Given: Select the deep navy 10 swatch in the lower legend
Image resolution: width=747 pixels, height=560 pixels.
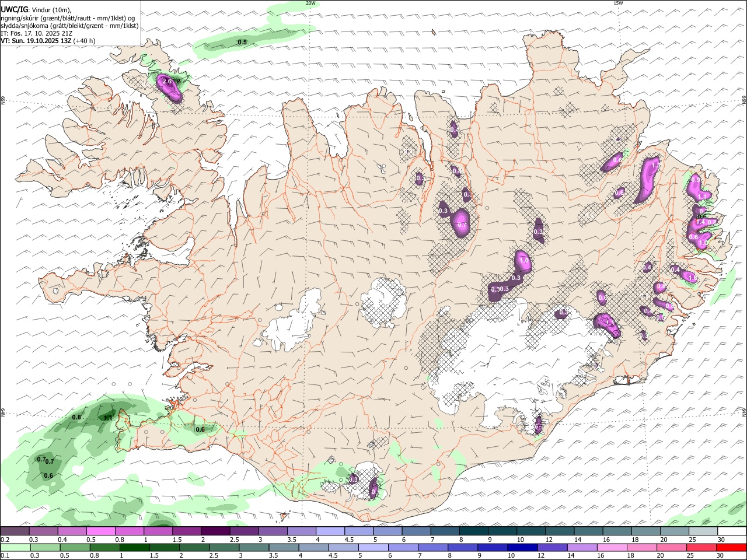Looking at the screenshot, I should click(522, 548).
